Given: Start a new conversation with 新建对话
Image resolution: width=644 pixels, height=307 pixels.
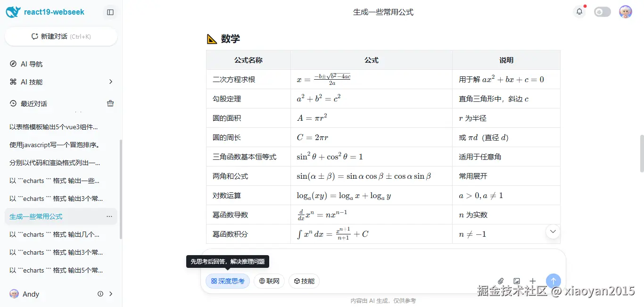Looking at the screenshot, I should (x=61, y=36).
